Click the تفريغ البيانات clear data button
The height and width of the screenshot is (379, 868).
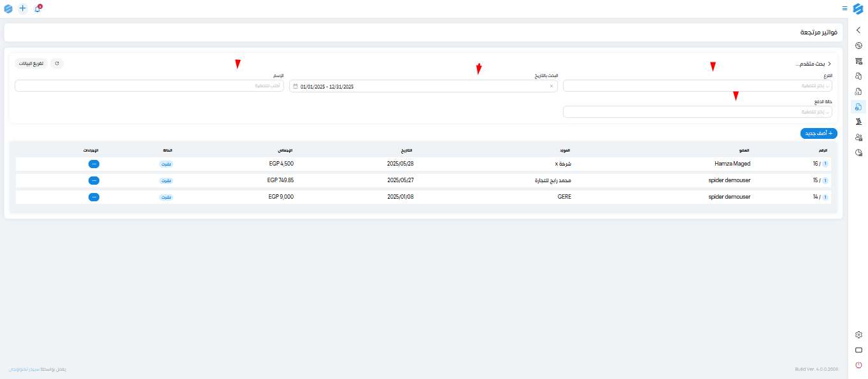pyautogui.click(x=31, y=64)
